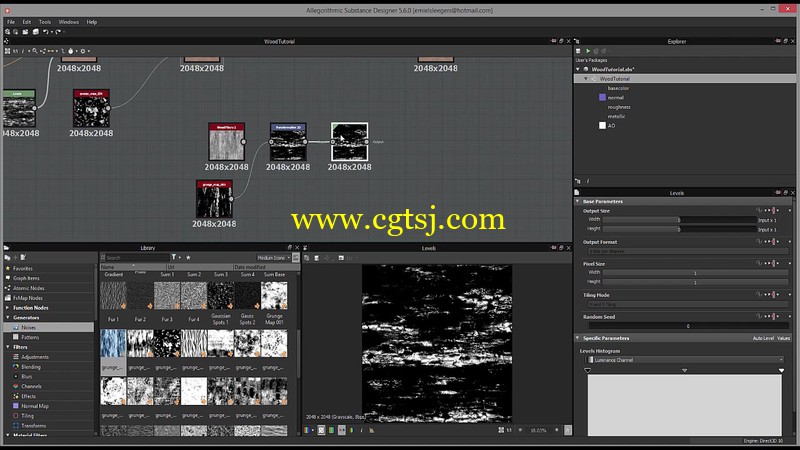Image resolution: width=800 pixels, height=450 pixels.
Task: Open the Windows menu
Action: click(68, 22)
